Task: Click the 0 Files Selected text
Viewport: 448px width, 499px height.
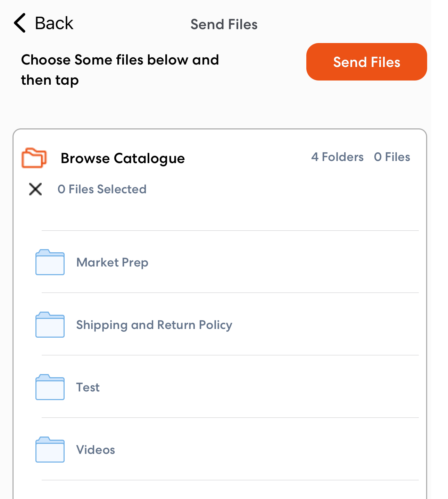Action: (x=102, y=189)
